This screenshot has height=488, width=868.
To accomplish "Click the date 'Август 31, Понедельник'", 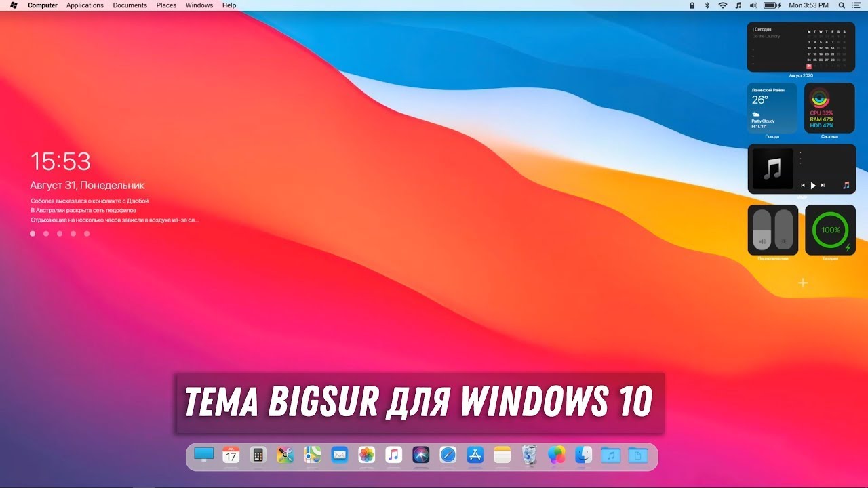I will point(87,185).
